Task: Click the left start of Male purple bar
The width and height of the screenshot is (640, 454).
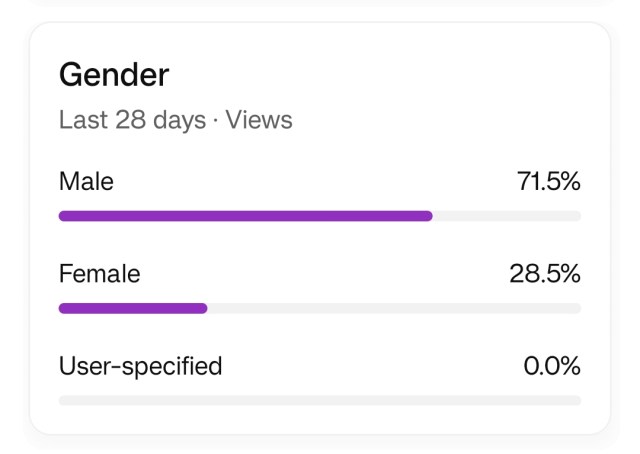Action: point(64,215)
